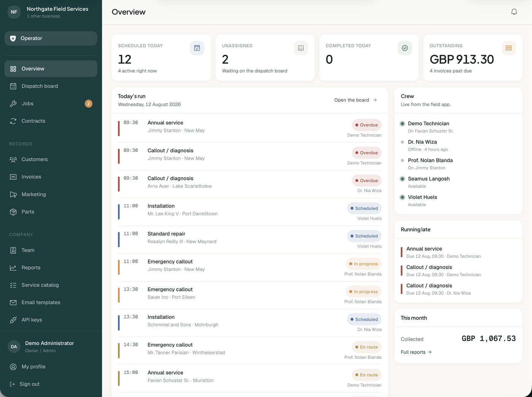Open the notifications bell

514,12
